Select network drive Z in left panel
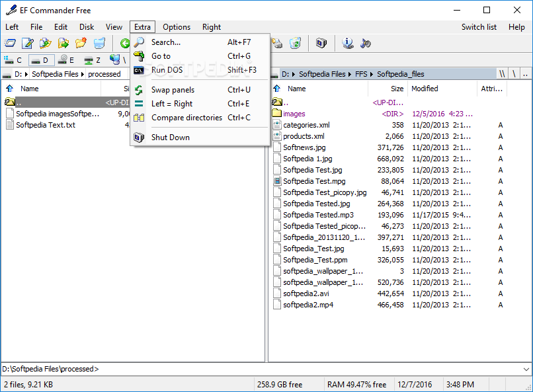This screenshot has height=392, width=533. [x=93, y=60]
